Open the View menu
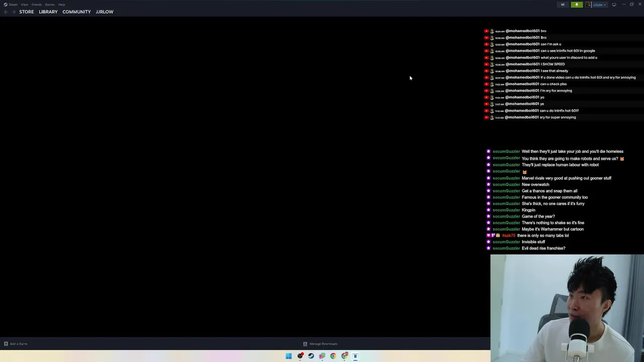The height and width of the screenshot is (362, 644). (x=24, y=5)
